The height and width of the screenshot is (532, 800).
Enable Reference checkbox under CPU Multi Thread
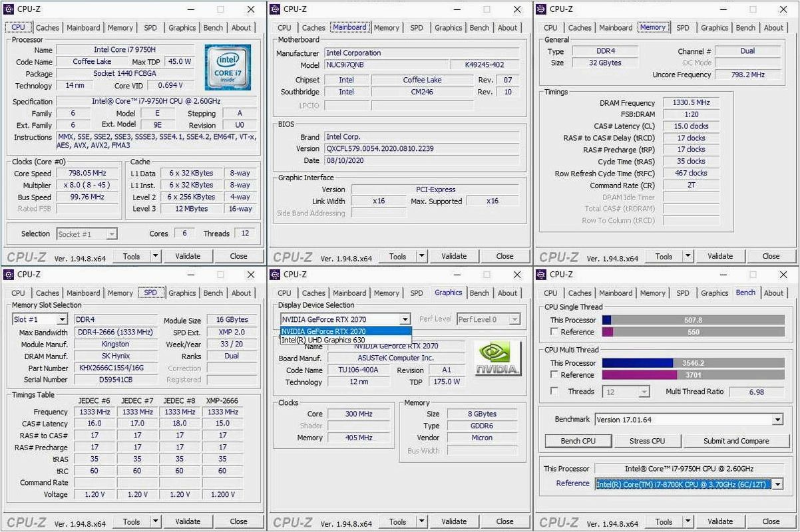point(554,375)
